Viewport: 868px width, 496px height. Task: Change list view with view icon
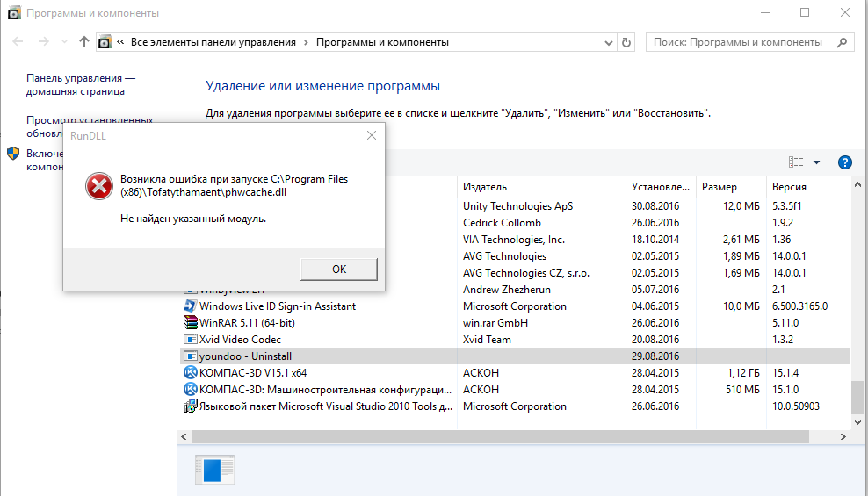[x=795, y=162]
